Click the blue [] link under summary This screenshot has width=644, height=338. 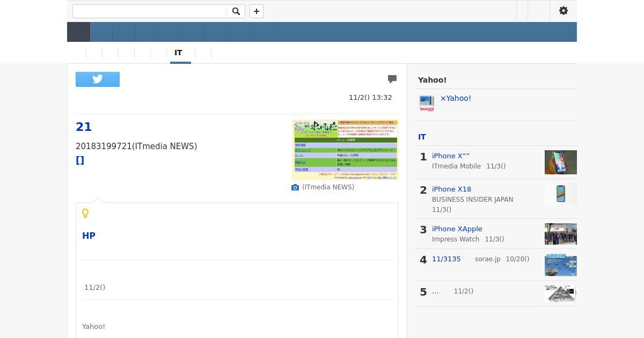(80, 160)
